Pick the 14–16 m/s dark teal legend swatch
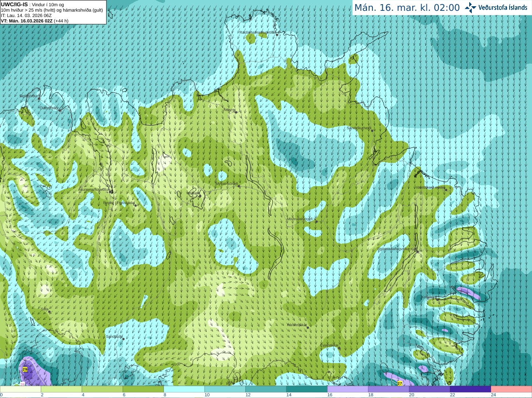 pos(307,389)
